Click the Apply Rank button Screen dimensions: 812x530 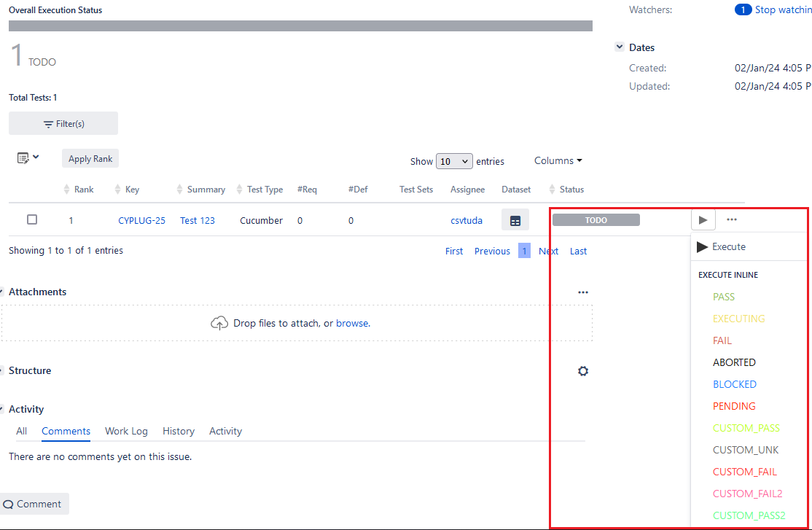pyautogui.click(x=90, y=159)
